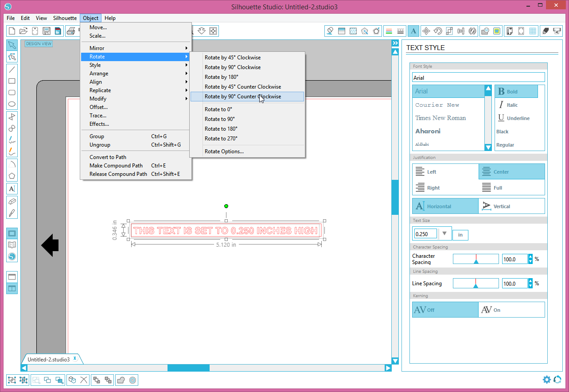The height and width of the screenshot is (392, 569).
Task: Set justification to Center
Action: pyautogui.click(x=512, y=172)
